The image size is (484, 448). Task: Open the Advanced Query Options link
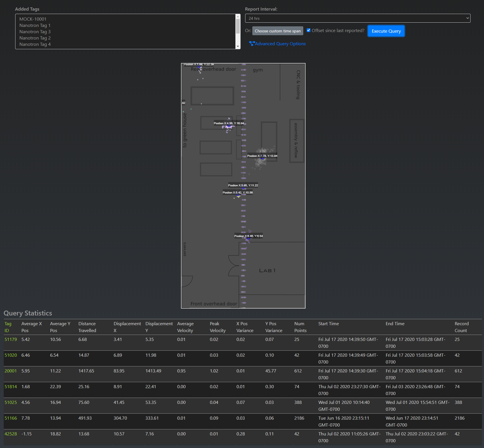[280, 44]
